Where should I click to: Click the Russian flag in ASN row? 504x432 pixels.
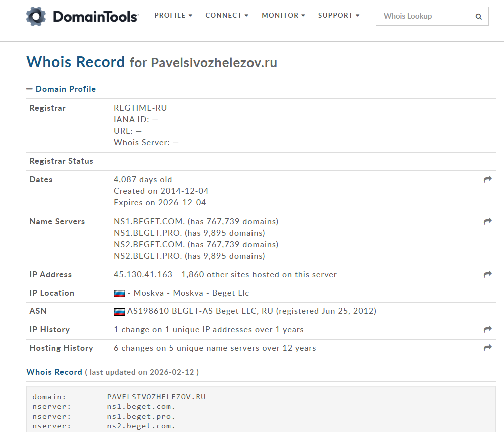(x=119, y=311)
